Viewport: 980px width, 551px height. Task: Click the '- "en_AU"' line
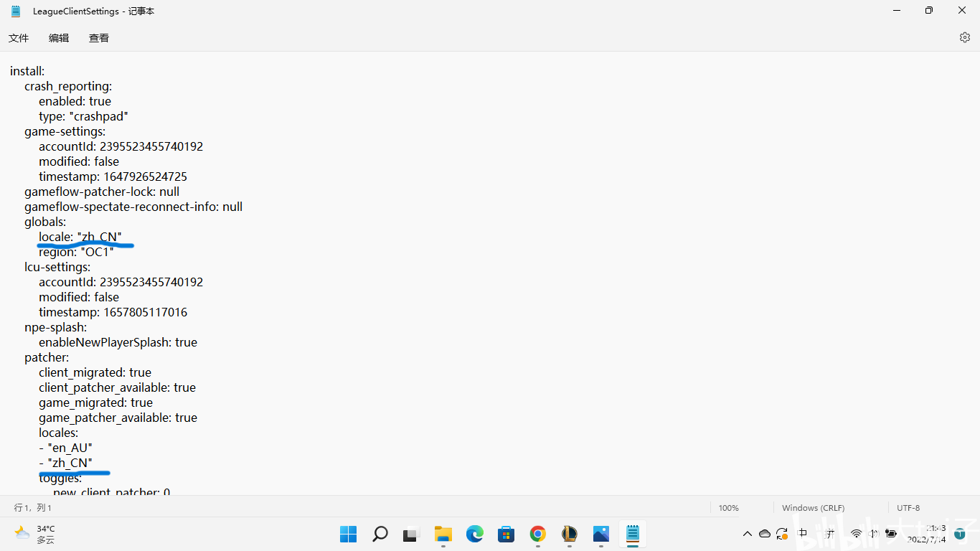click(65, 448)
